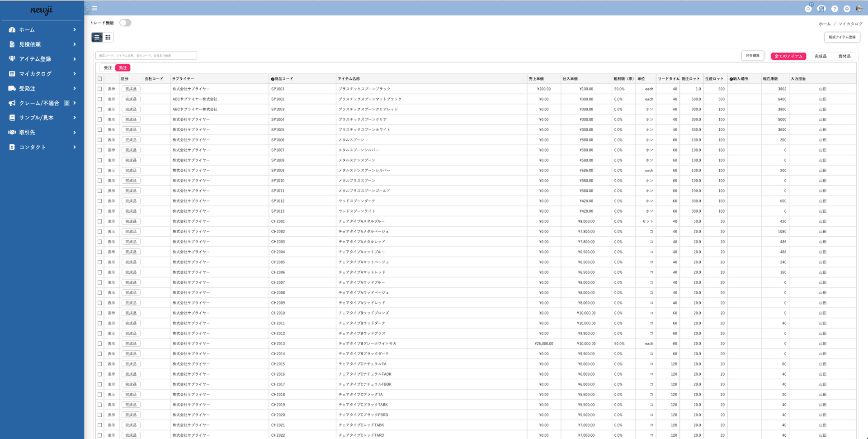Expand the 見積依頼 sidebar menu chevron

click(75, 44)
